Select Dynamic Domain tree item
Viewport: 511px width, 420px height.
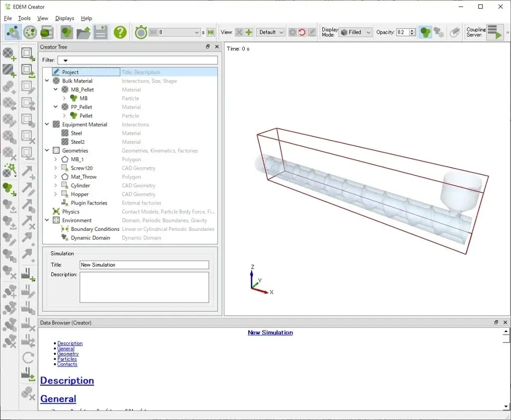(x=90, y=237)
